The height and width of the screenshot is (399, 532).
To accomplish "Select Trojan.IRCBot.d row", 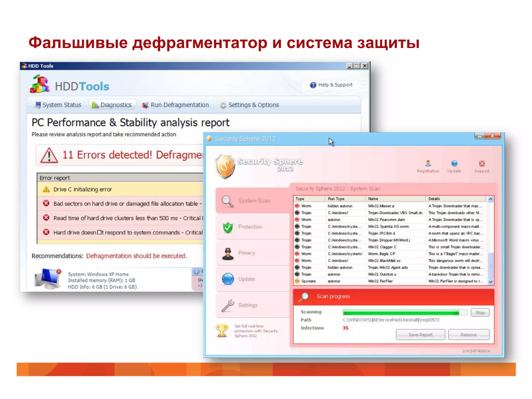I will [x=390, y=233].
